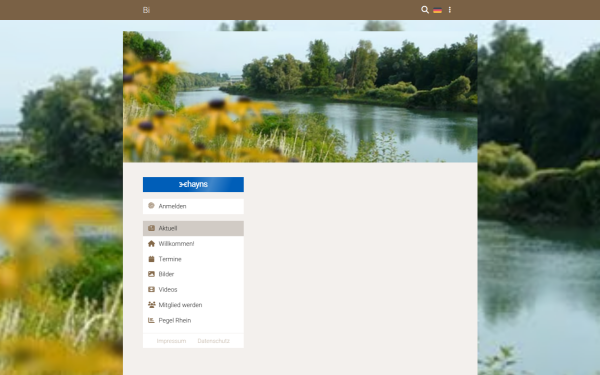Click the home icon beside Willkommen!
Viewport: 600px width, 375px height.
tap(151, 243)
